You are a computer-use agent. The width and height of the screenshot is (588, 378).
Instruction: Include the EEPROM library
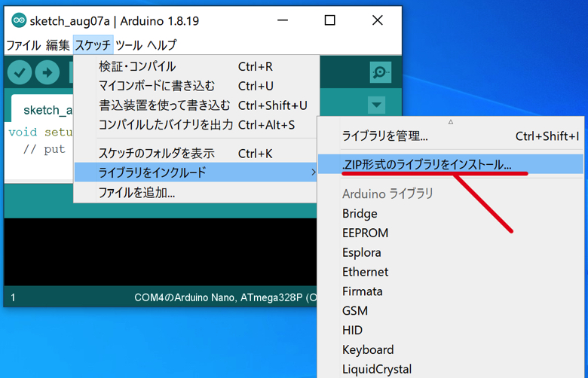pyautogui.click(x=451, y=233)
